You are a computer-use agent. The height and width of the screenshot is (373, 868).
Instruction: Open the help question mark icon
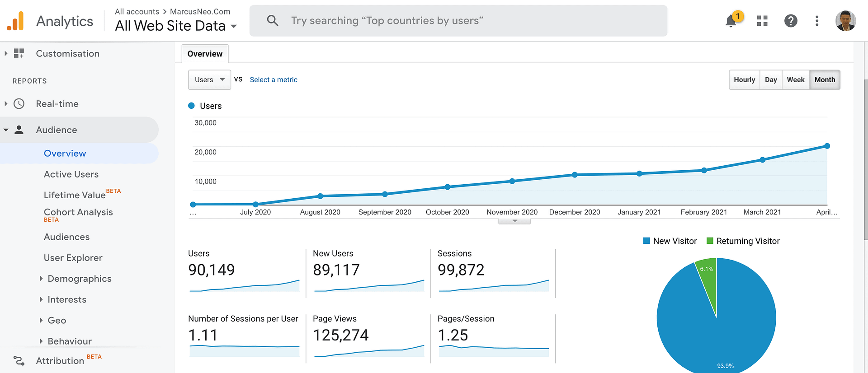point(791,21)
